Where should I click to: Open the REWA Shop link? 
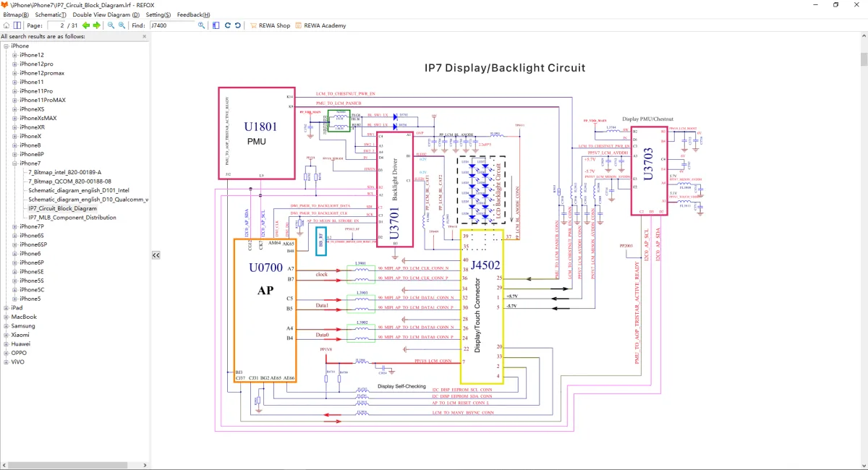(x=270, y=25)
